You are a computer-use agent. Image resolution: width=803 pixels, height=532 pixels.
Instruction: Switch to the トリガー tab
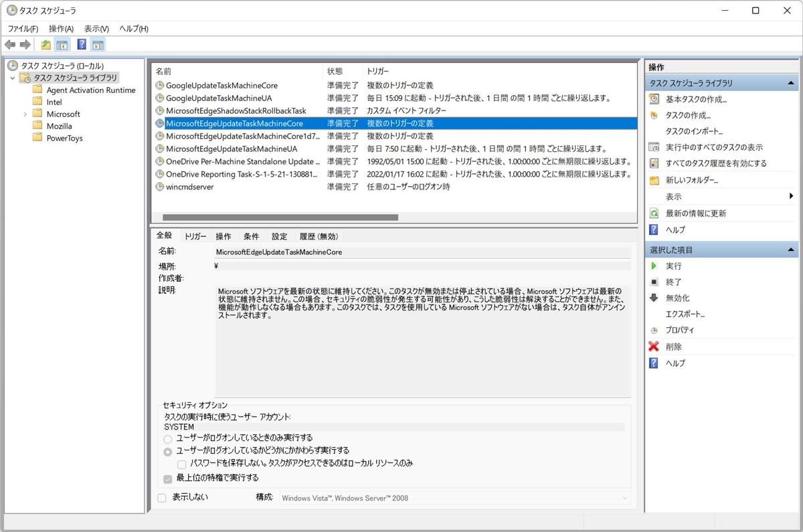tap(195, 236)
